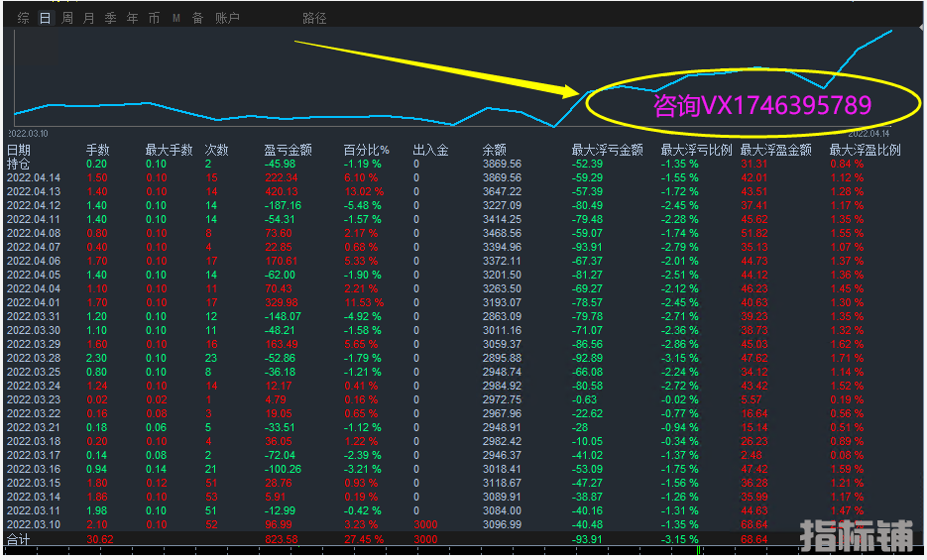Click the 2022.04.06 row date
Screen dimensions: 927x560
pyautogui.click(x=33, y=261)
